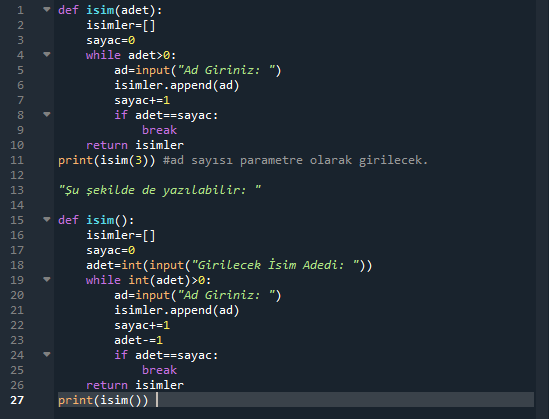Click 'isimler.append(ad)' on line 21
The height and width of the screenshot is (419, 549).
tap(177, 310)
